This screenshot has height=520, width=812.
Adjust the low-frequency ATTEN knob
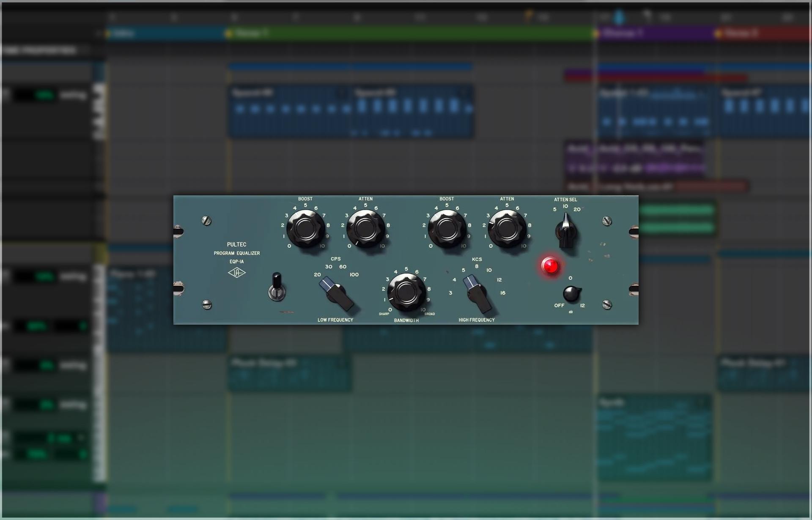(366, 228)
